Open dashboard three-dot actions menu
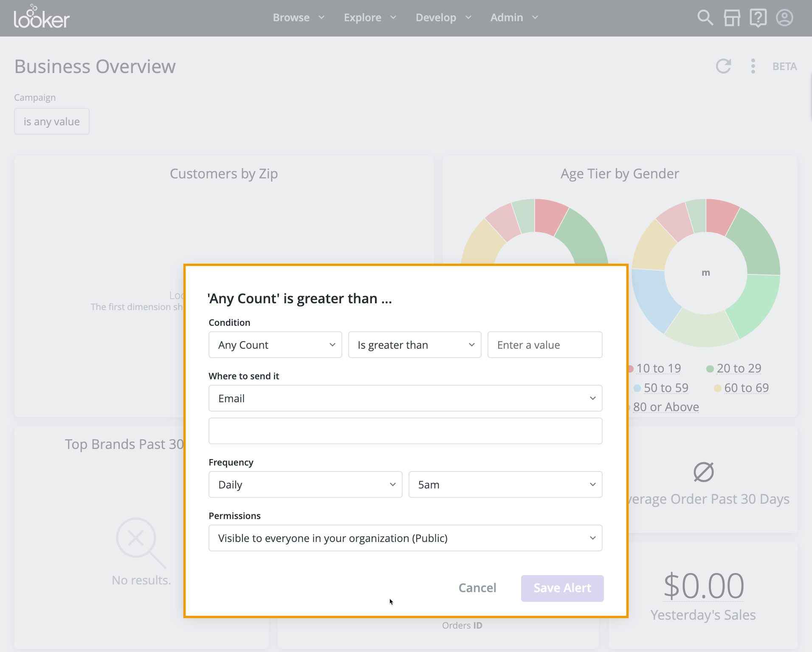812x652 pixels. [x=753, y=66]
